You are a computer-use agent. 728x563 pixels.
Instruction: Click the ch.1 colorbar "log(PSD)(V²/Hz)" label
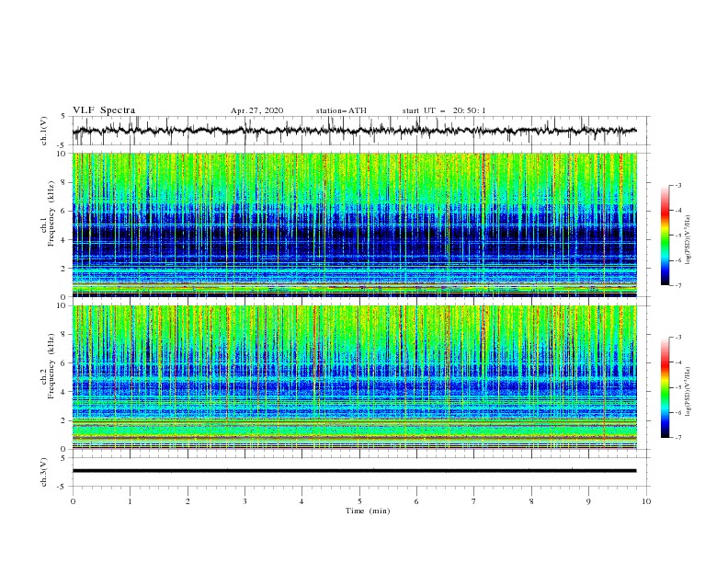click(x=688, y=240)
